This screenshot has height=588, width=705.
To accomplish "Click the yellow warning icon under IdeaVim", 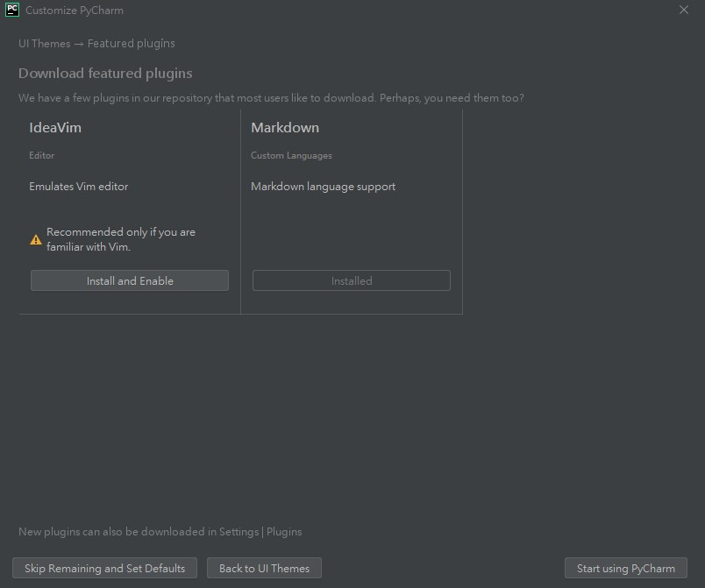I will pyautogui.click(x=36, y=239).
